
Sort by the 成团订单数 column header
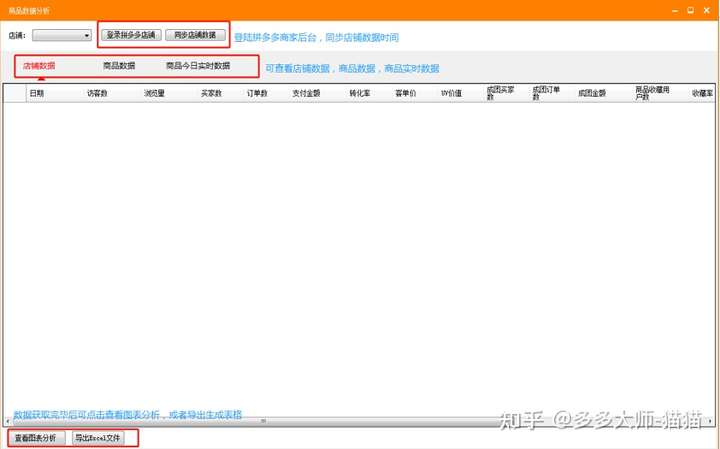click(x=546, y=93)
